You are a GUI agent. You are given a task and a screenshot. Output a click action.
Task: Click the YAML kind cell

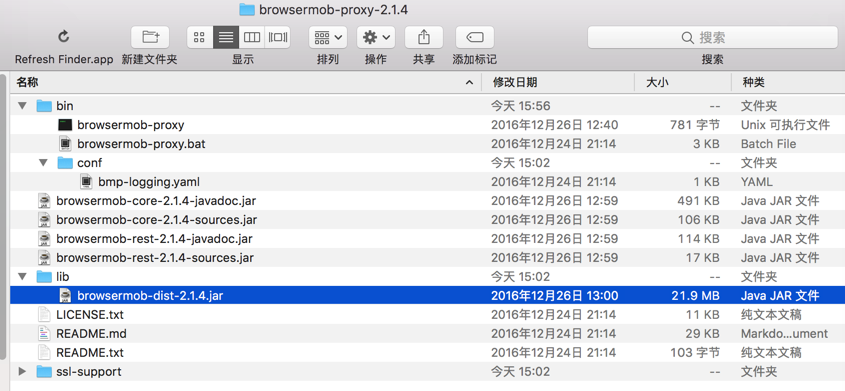click(x=757, y=181)
